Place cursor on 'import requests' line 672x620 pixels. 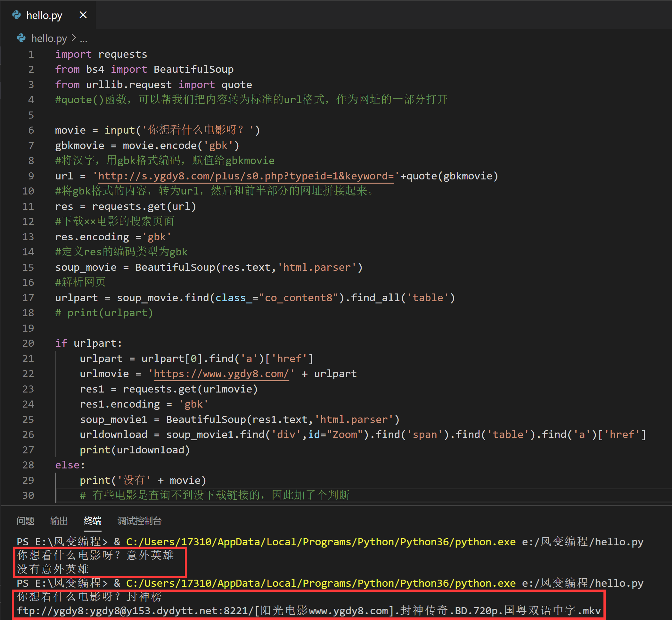(x=101, y=54)
